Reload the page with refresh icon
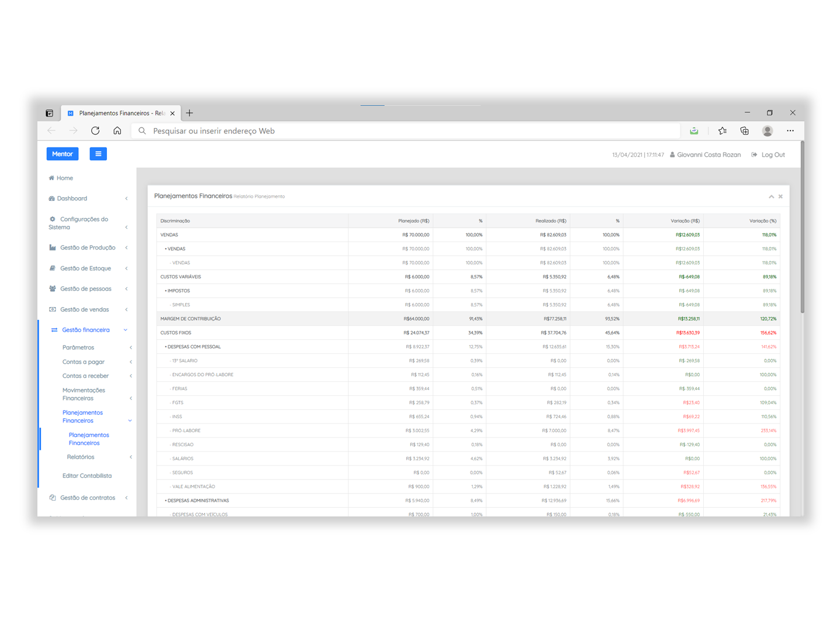 point(95,131)
